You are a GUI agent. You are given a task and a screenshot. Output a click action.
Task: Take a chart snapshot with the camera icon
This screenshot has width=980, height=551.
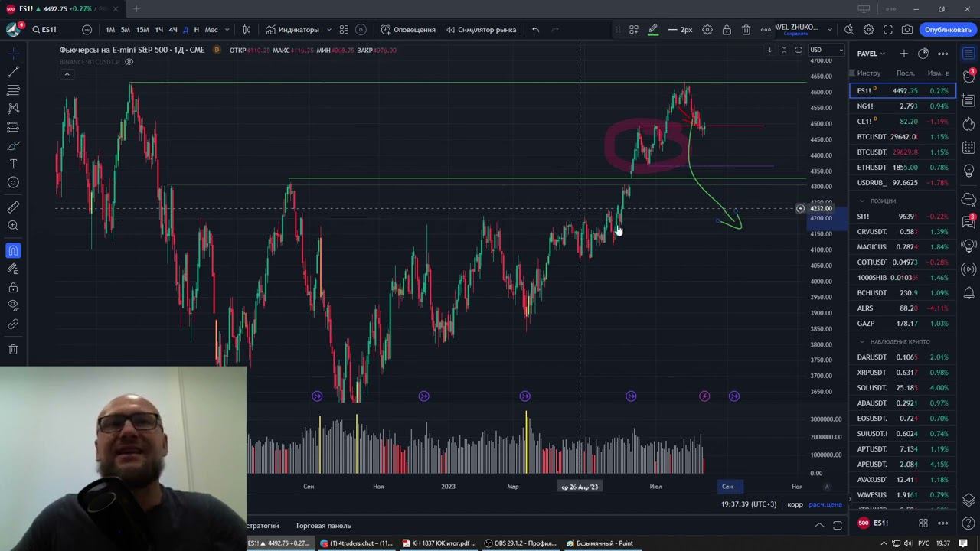tap(907, 30)
